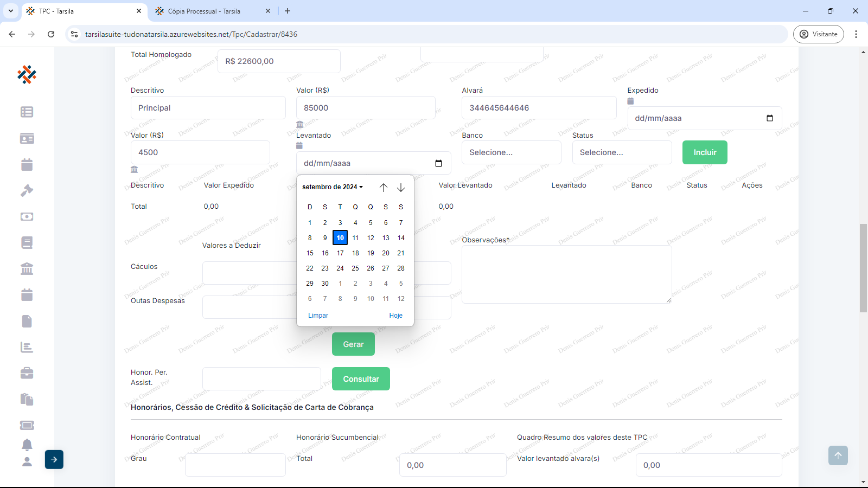The height and width of the screenshot is (488, 868).
Task: Click the gavel icon in sidebar
Action: tap(27, 190)
